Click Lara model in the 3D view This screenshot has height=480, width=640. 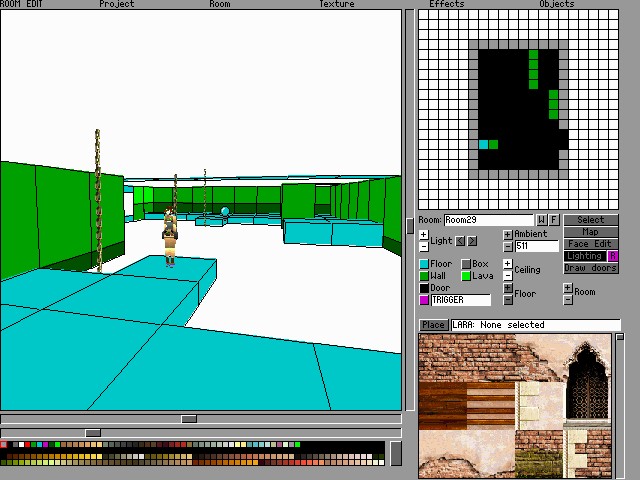click(170, 237)
